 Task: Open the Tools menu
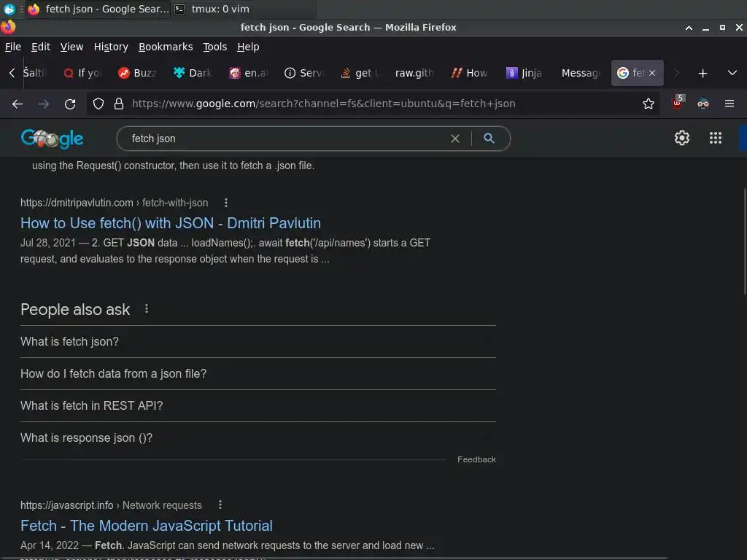tap(215, 47)
